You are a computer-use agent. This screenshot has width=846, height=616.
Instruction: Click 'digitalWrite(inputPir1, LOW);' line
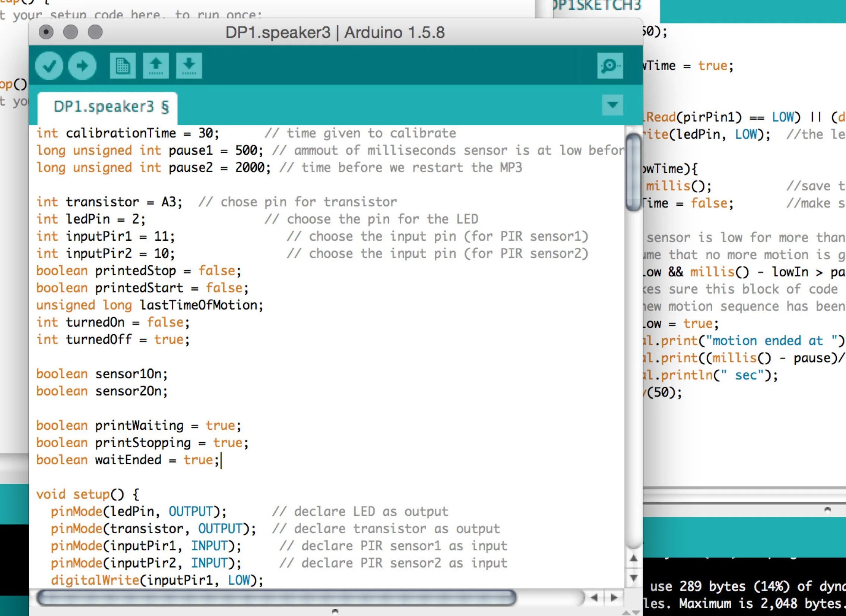(x=157, y=580)
